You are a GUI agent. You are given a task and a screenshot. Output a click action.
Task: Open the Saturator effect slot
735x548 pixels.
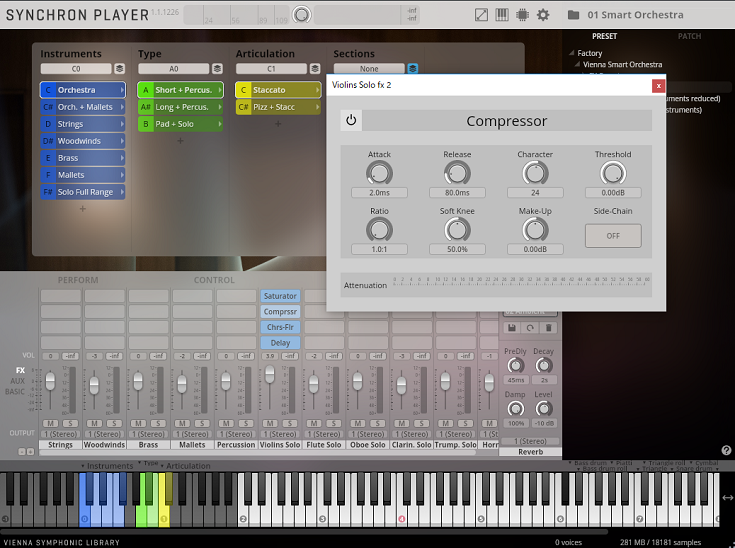pyautogui.click(x=280, y=296)
